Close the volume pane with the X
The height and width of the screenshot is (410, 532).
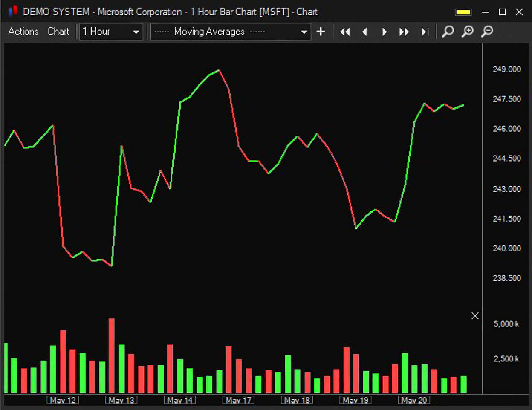pos(475,316)
